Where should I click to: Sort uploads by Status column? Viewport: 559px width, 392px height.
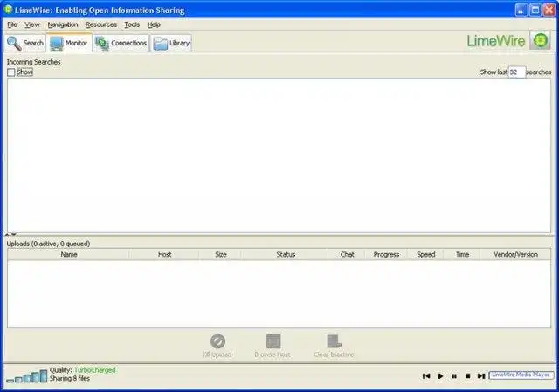[286, 254]
